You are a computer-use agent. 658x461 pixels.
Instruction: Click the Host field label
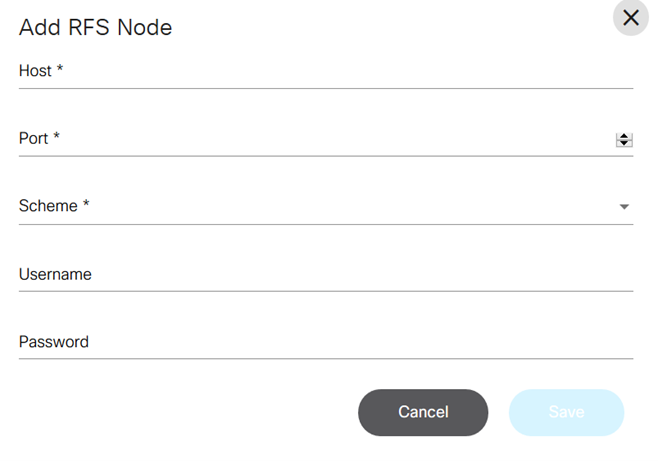[x=36, y=71]
